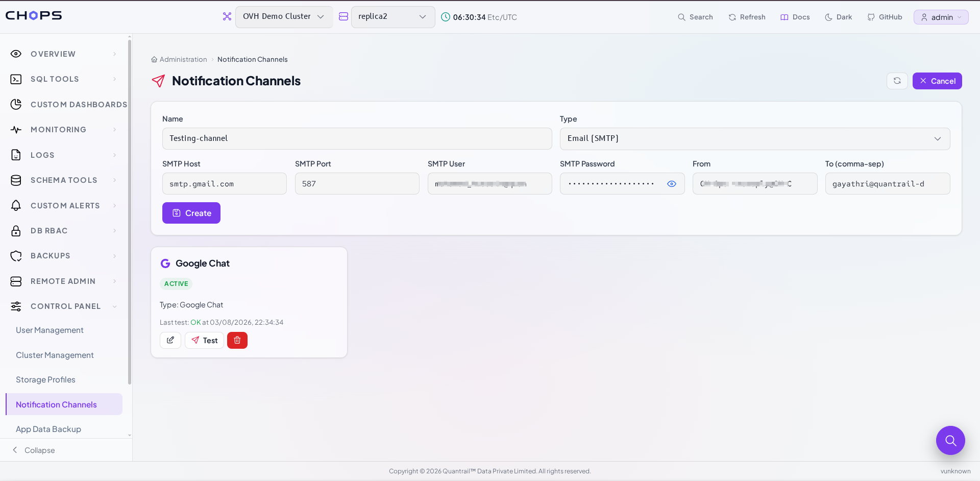This screenshot has width=980, height=481.
Task: Open Storage Profiles page
Action: [x=45, y=380]
